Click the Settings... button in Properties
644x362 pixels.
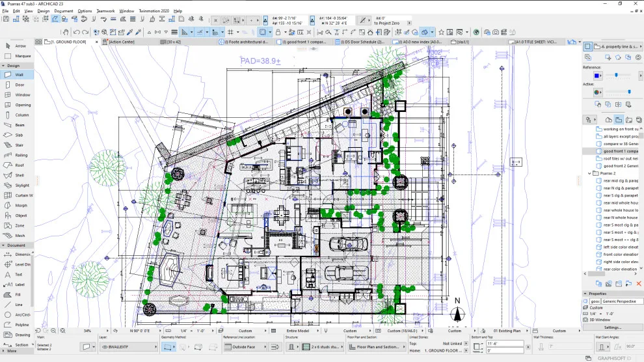[612, 327]
